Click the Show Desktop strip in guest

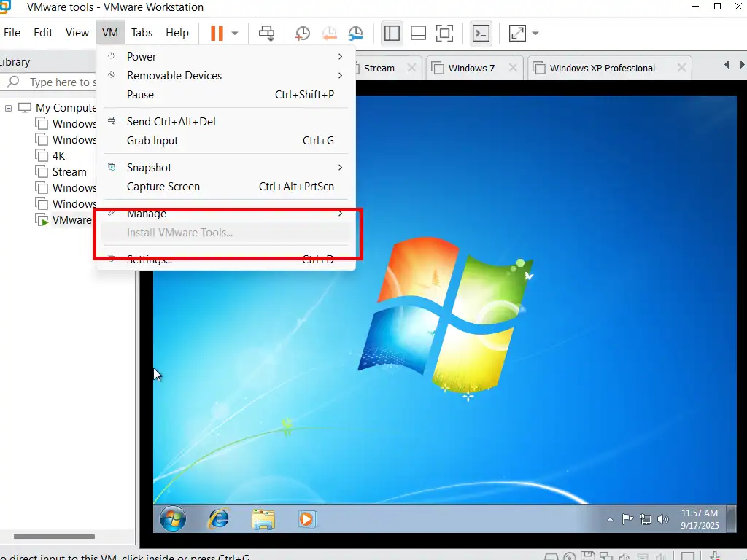(732, 518)
